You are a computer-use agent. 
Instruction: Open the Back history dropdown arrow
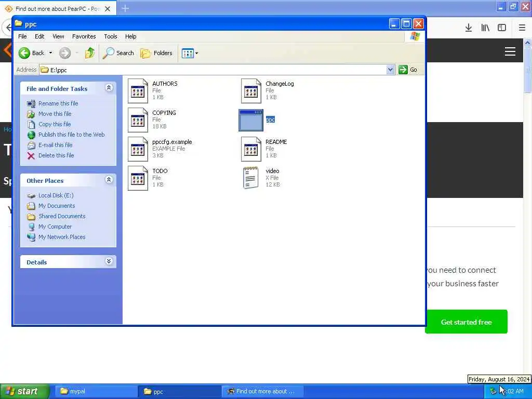(50, 53)
